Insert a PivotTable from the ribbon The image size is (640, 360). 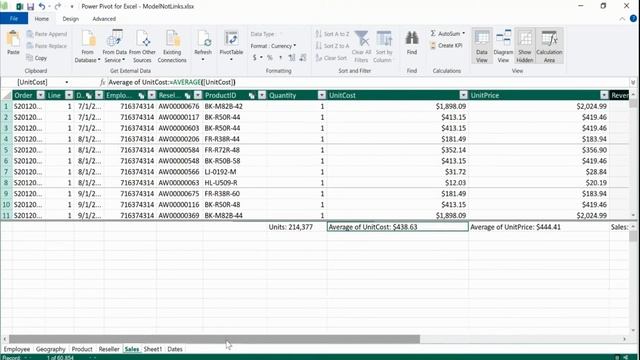coord(231,46)
